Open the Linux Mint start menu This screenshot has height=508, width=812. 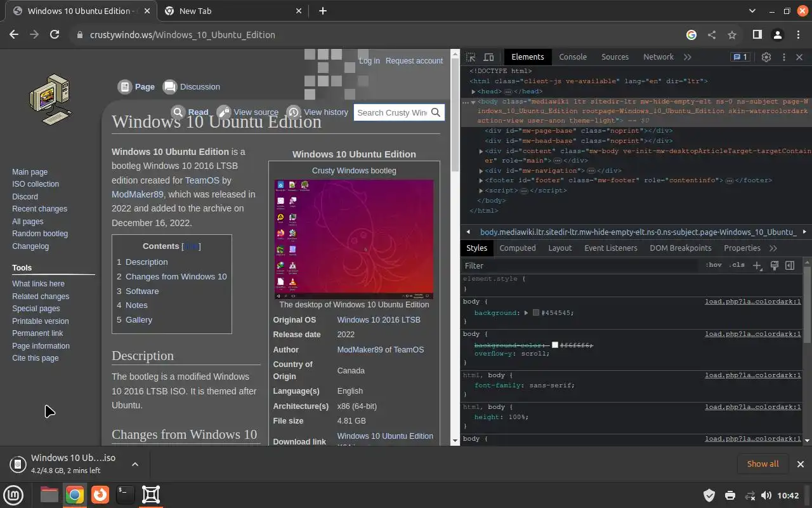tap(14, 495)
